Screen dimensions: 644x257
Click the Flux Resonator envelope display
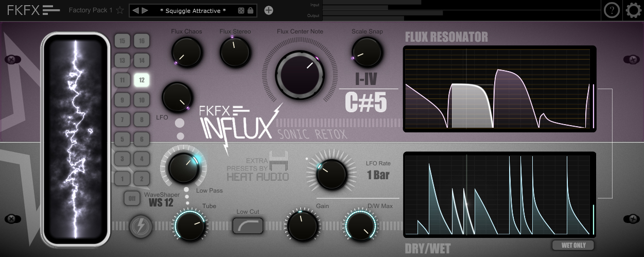coord(499,89)
